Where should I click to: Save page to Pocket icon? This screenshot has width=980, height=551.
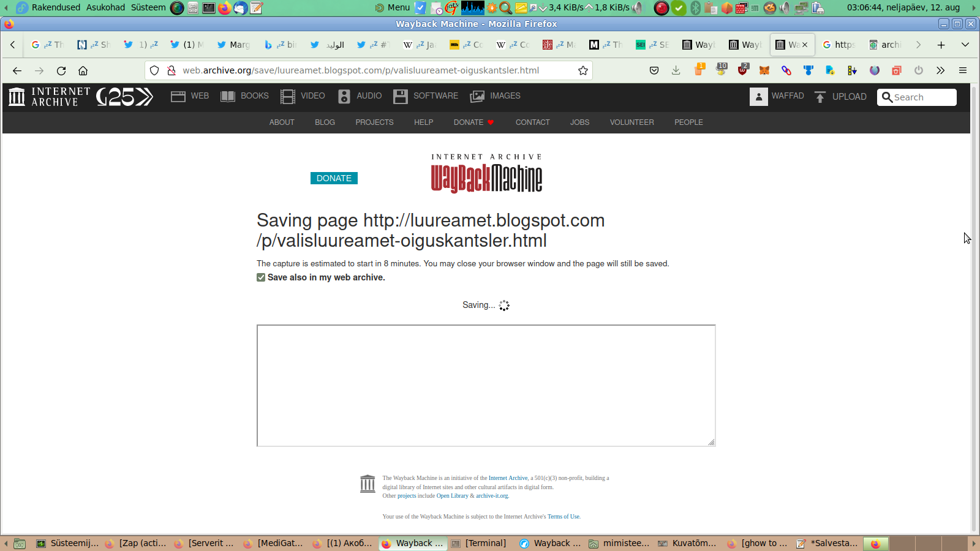click(654, 70)
